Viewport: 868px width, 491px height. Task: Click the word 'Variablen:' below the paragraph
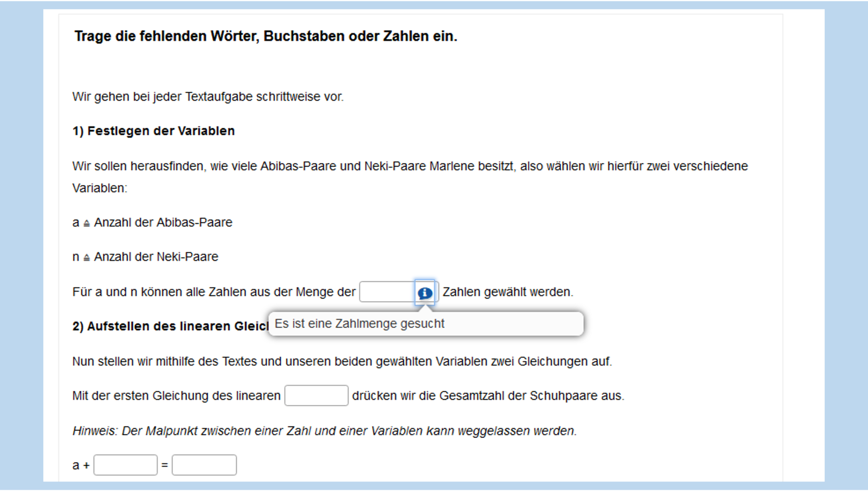pos(100,188)
